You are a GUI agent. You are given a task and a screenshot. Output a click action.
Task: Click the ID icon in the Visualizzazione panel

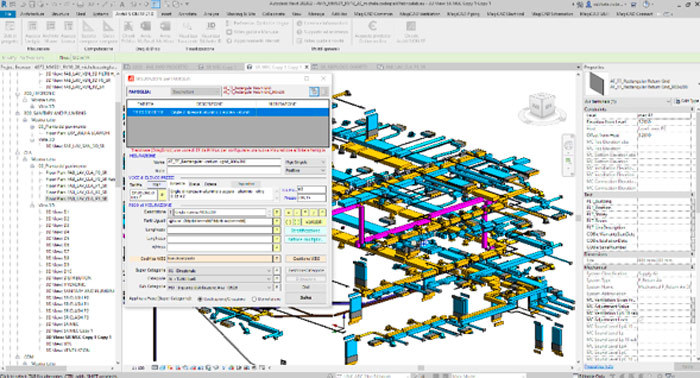211,27
